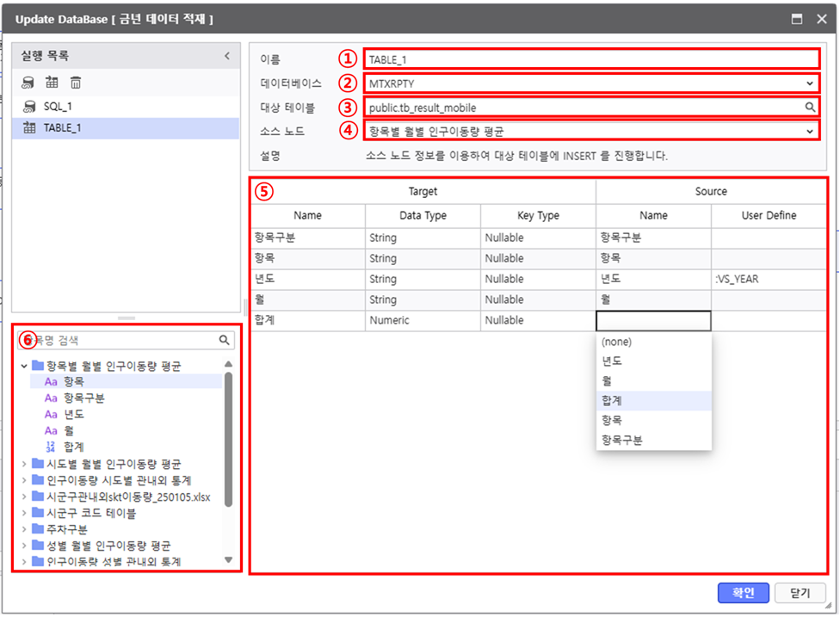The height and width of the screenshot is (617, 840).
Task: Open the 데이터베이스 MTXRPTY dropdown
Action: pos(809,83)
